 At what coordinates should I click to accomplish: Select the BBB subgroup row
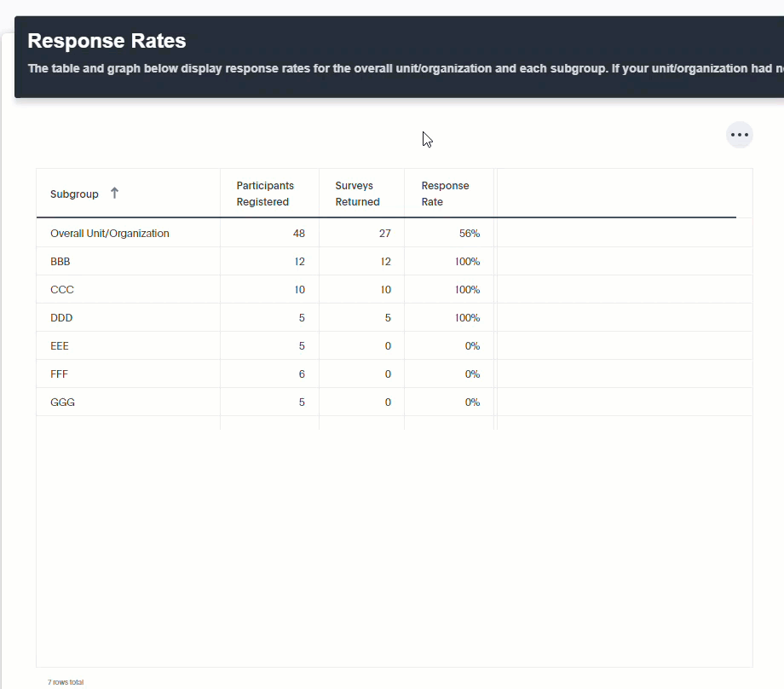tap(394, 261)
